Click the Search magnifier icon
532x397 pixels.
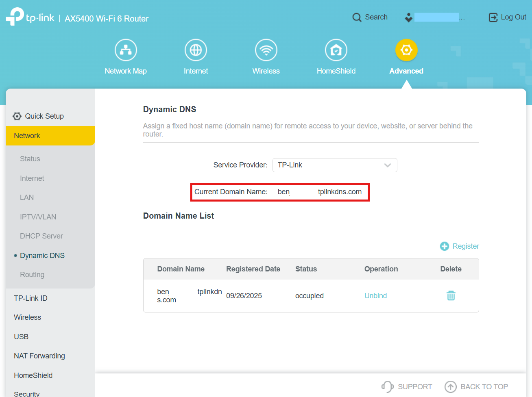(357, 17)
